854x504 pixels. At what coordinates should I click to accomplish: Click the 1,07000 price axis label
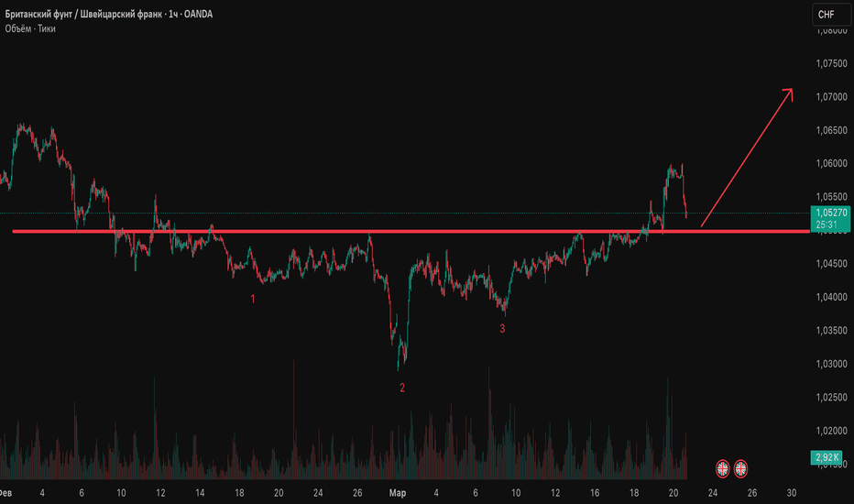[x=832, y=97]
